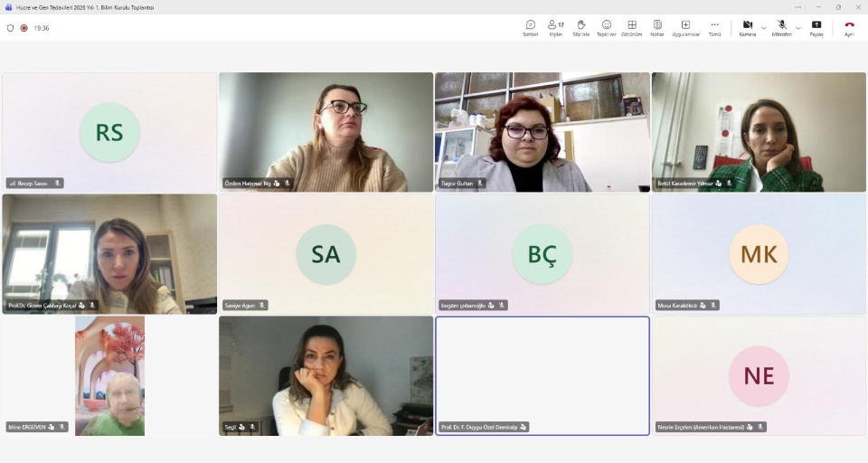The width and height of the screenshot is (868, 463).
Task: Toggle the Mikrofon mute state
Action: (x=781, y=28)
